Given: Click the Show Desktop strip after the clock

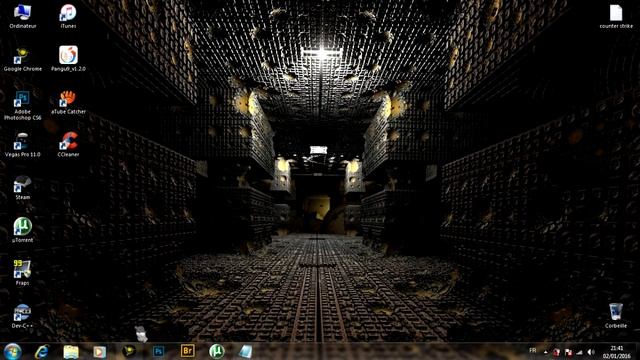Looking at the screenshot, I should click(x=637, y=351).
